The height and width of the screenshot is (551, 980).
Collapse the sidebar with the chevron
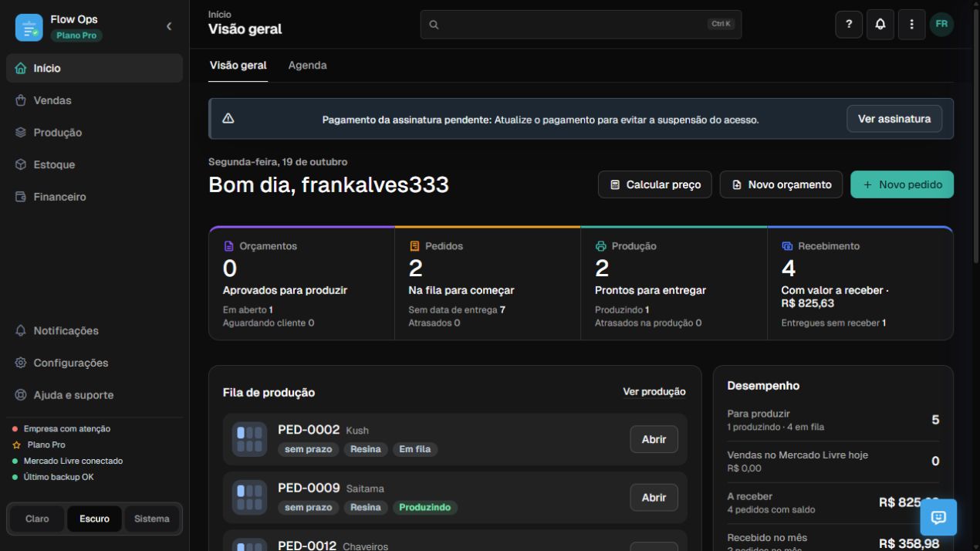(169, 26)
